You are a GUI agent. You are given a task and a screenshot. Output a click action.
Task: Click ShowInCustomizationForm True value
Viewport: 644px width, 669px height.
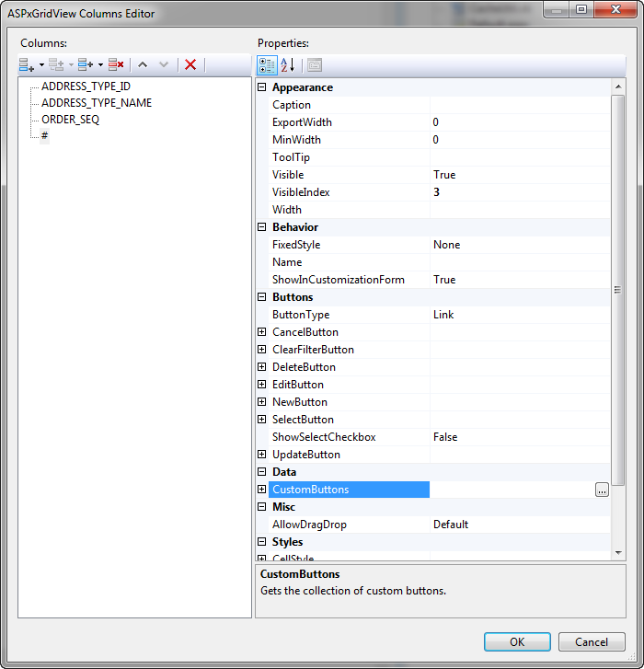(520, 280)
